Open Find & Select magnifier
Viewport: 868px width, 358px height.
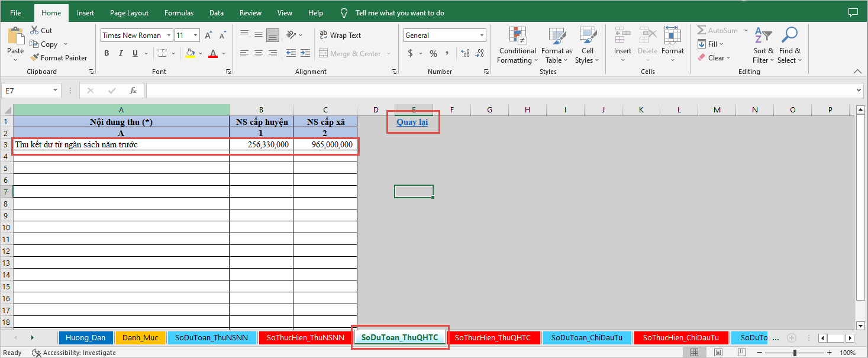point(789,36)
